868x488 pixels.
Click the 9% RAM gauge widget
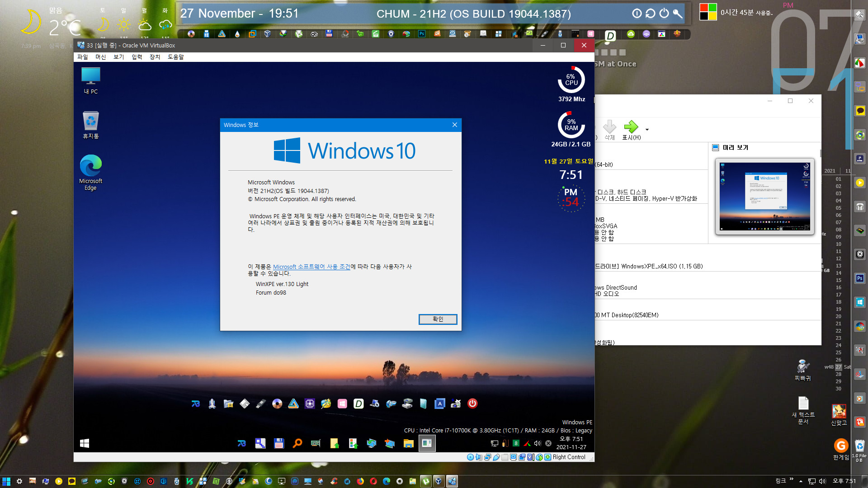pos(571,125)
